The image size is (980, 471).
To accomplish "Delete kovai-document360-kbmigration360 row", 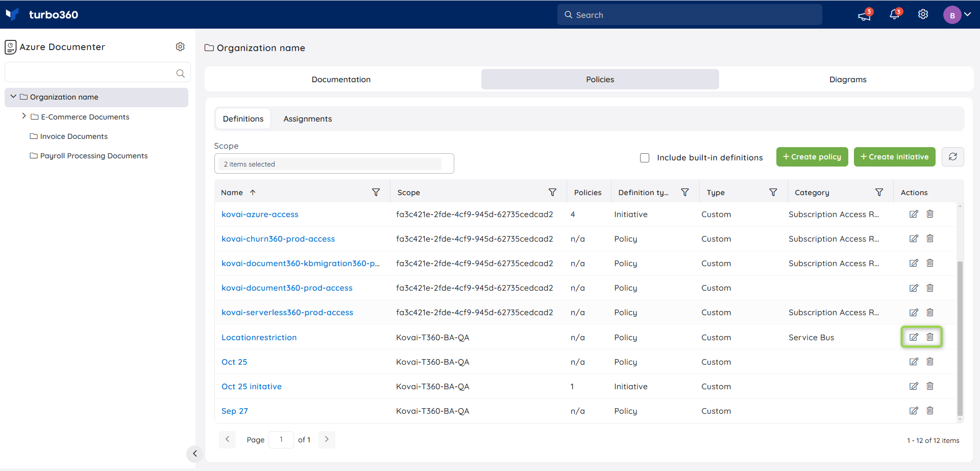I will pyautogui.click(x=930, y=263).
